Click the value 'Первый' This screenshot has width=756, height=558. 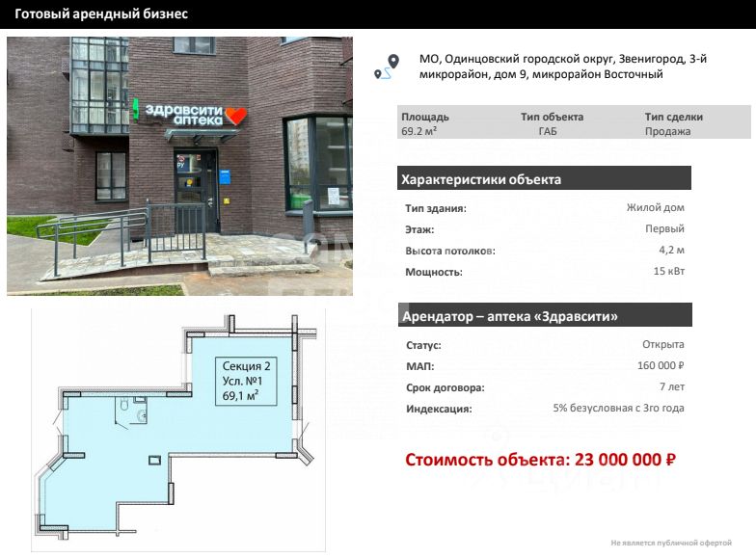(x=664, y=229)
